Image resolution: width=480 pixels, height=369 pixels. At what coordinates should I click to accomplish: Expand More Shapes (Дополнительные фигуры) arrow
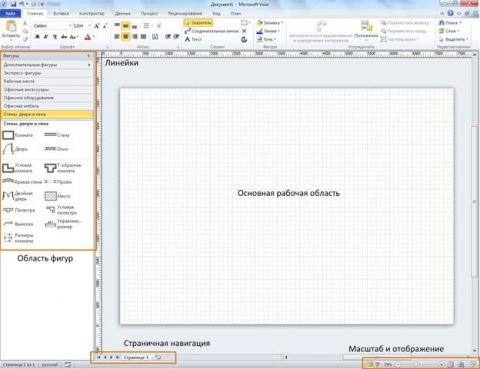pos(89,65)
